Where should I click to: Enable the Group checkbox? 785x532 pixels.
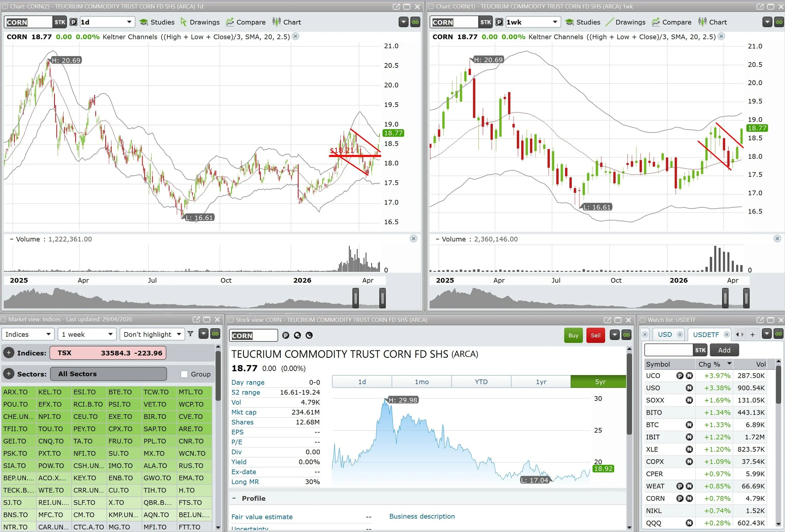tap(184, 374)
